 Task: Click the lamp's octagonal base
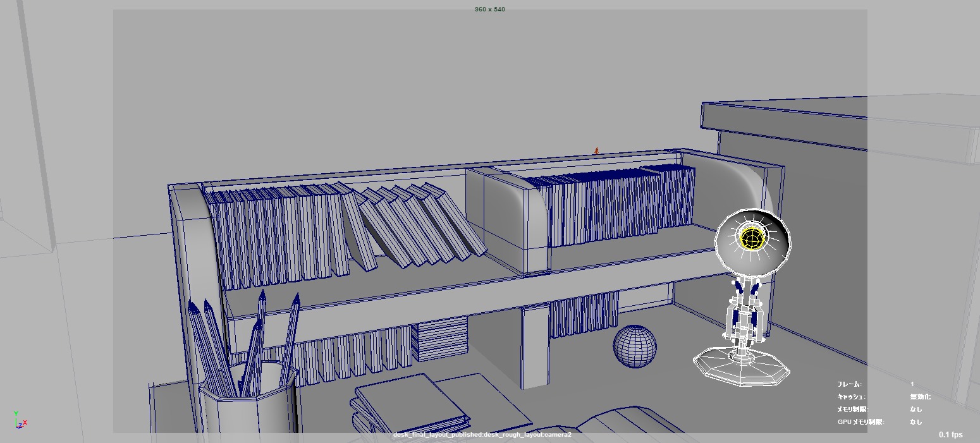741,367
